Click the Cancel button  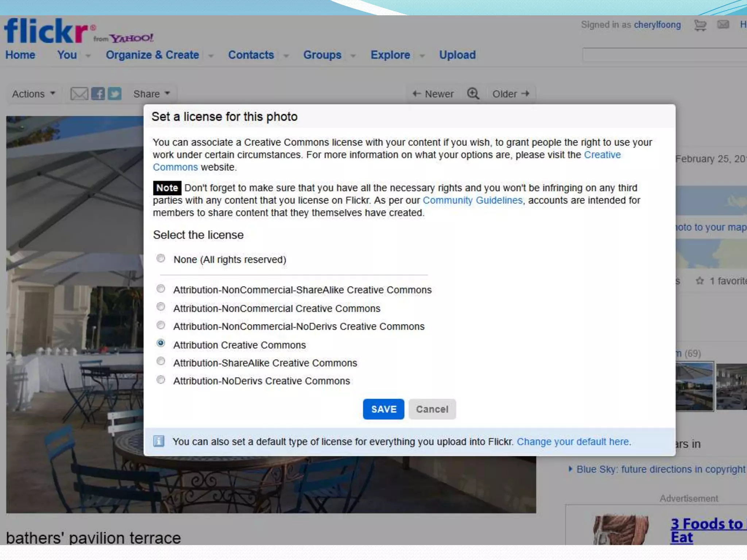tap(432, 409)
